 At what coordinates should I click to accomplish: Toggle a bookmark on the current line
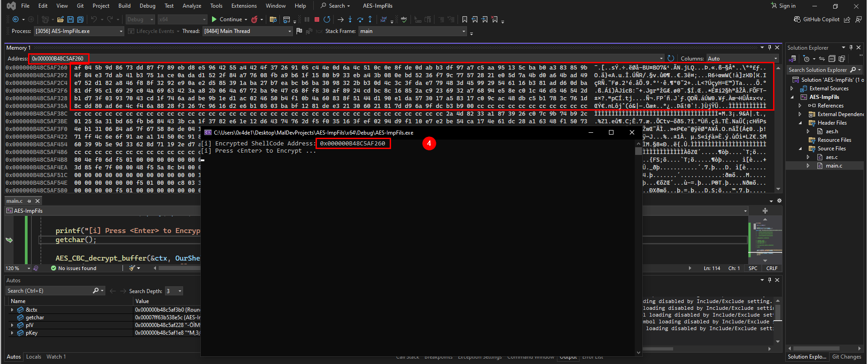465,19
